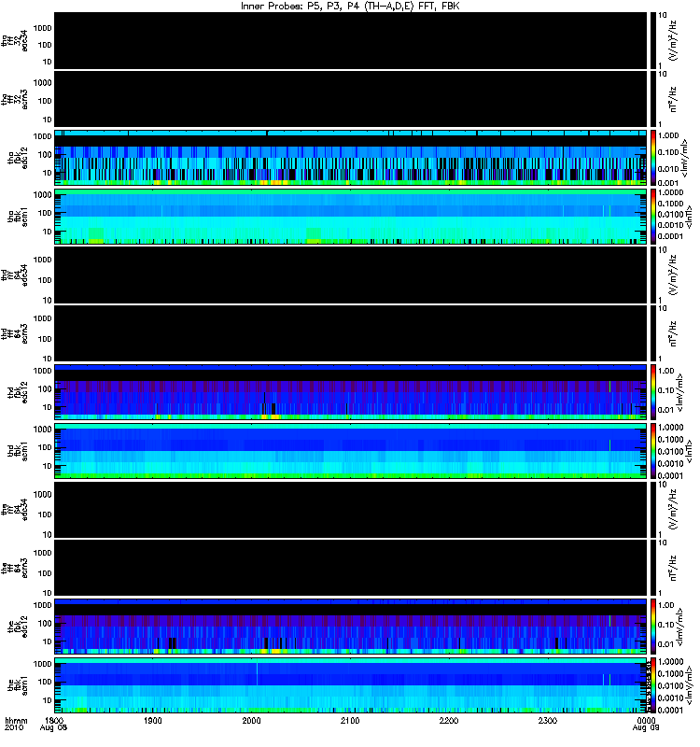Select the tha fbk scm1 spectrogram panel

click(351, 217)
